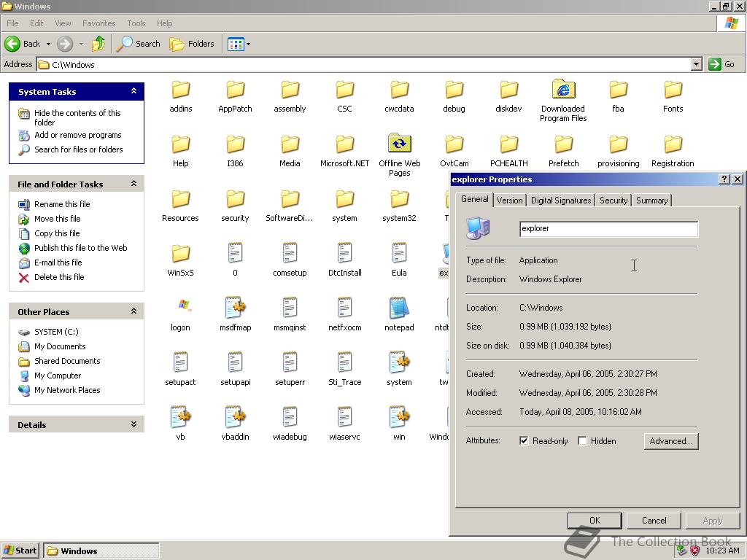Viewport: 747px width, 560px height.
Task: Click the red security shield tray icon
Action: point(695,551)
